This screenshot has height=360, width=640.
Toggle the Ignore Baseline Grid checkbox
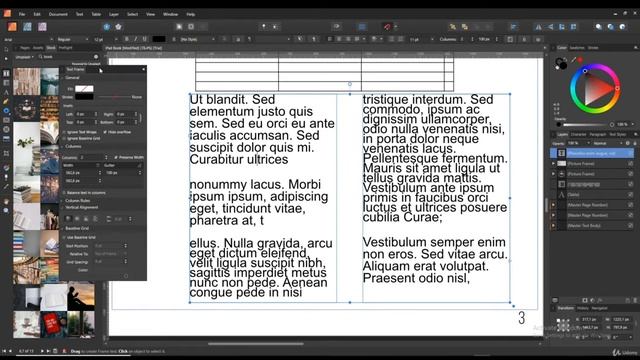tap(64, 139)
